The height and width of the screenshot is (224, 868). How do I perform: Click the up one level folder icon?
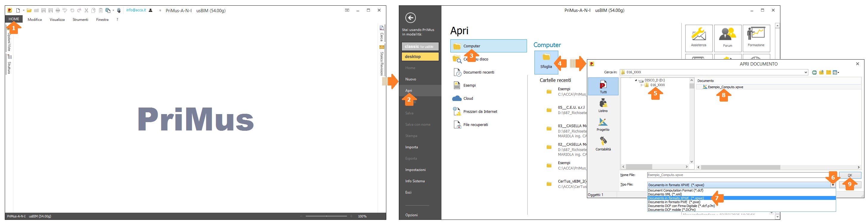pos(821,72)
